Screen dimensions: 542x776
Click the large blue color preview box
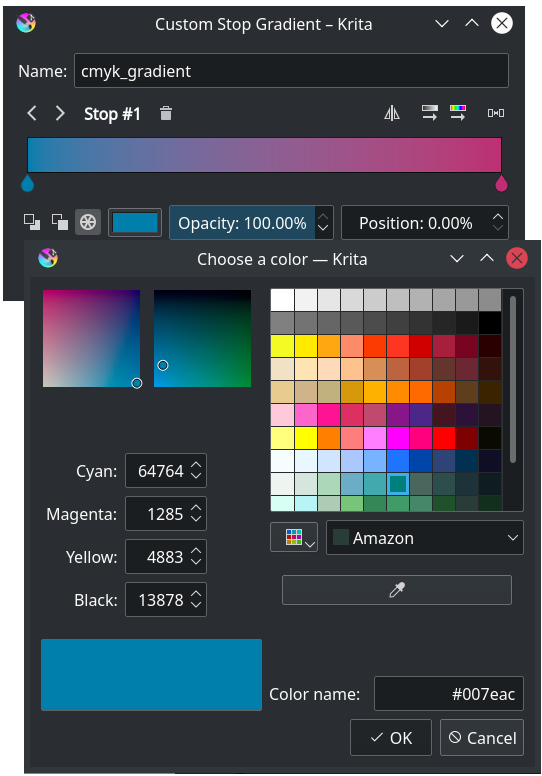(x=151, y=675)
